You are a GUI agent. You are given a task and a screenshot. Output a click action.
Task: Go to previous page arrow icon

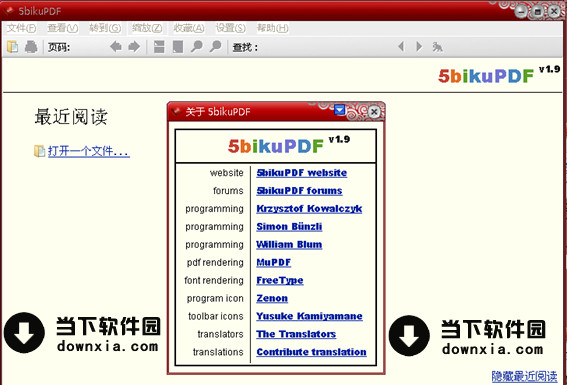(116, 47)
